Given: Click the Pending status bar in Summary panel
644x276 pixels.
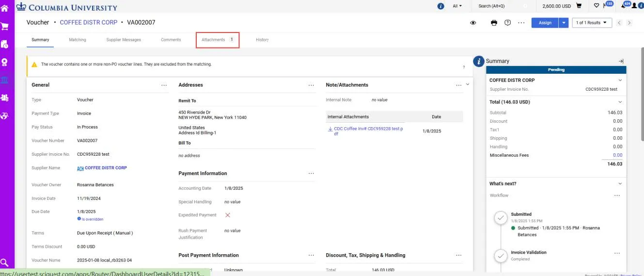Looking at the screenshot, I should [x=556, y=70].
